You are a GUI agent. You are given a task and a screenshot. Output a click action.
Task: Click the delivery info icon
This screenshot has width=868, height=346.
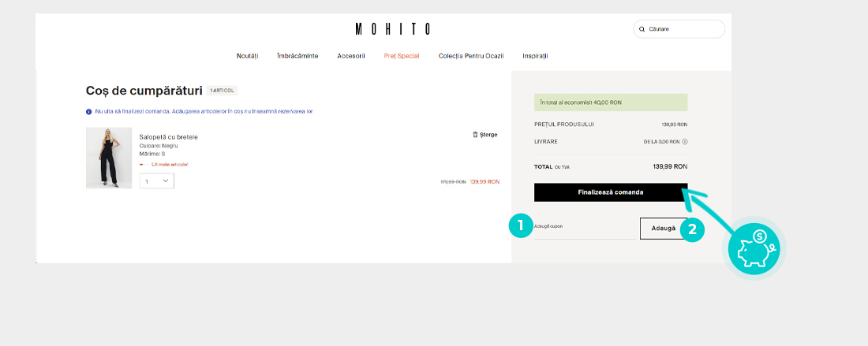[x=684, y=142]
